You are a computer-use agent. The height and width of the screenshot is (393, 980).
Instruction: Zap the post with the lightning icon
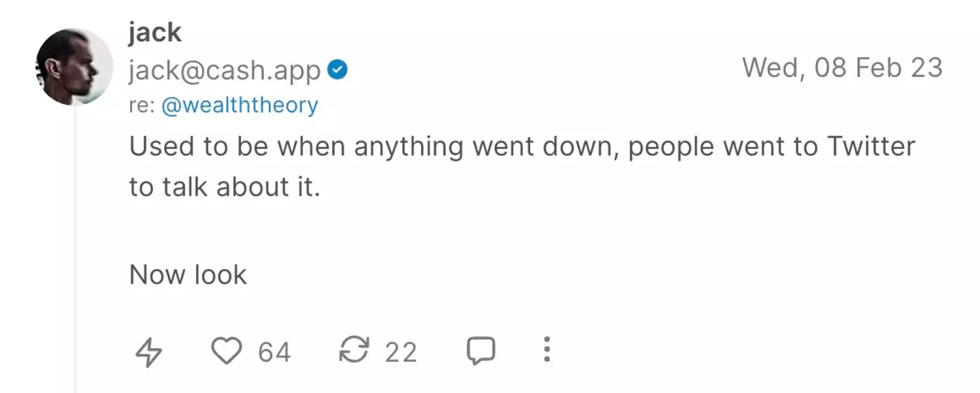(x=148, y=352)
